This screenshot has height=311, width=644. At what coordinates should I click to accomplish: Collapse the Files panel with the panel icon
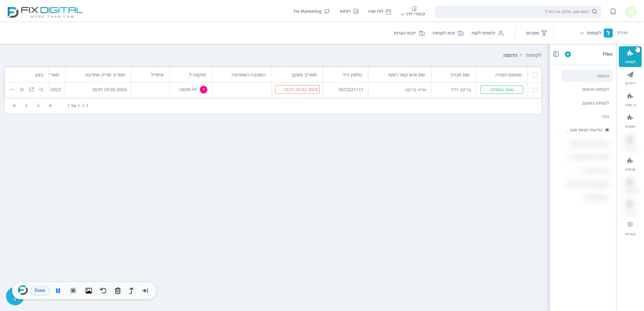(x=556, y=54)
